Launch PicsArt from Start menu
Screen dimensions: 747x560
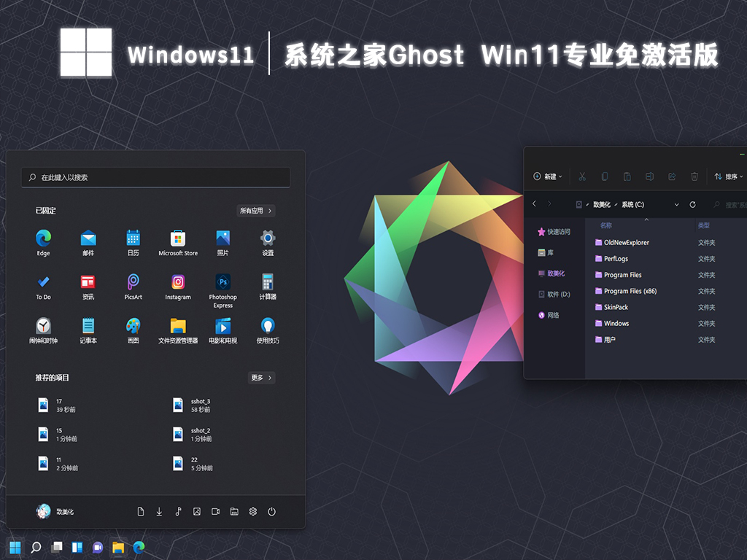coord(133,287)
